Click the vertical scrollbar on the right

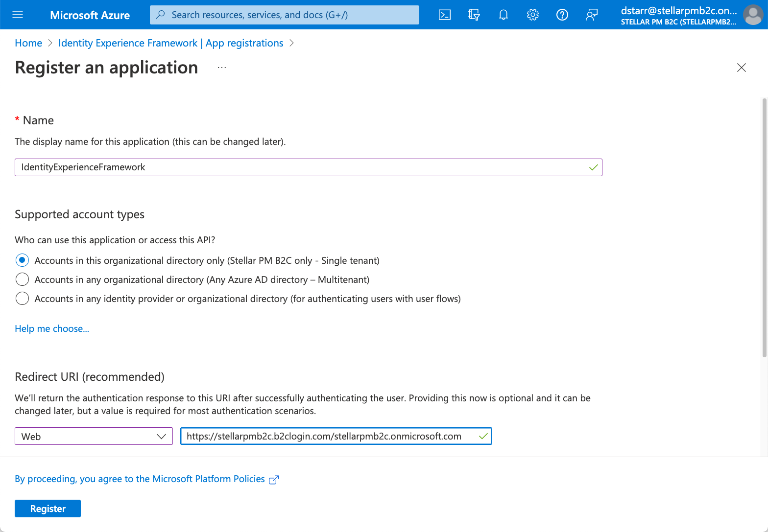(x=764, y=228)
